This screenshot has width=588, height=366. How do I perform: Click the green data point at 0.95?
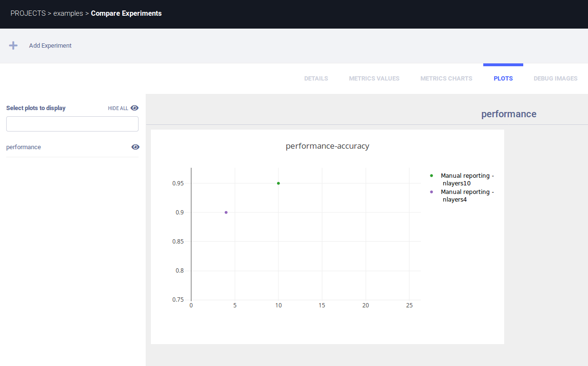click(279, 183)
